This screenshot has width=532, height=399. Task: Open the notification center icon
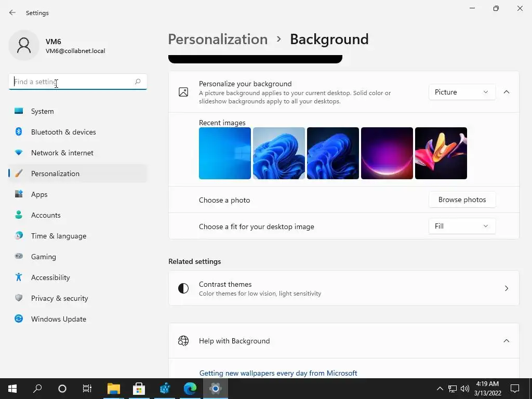pyautogui.click(x=515, y=389)
